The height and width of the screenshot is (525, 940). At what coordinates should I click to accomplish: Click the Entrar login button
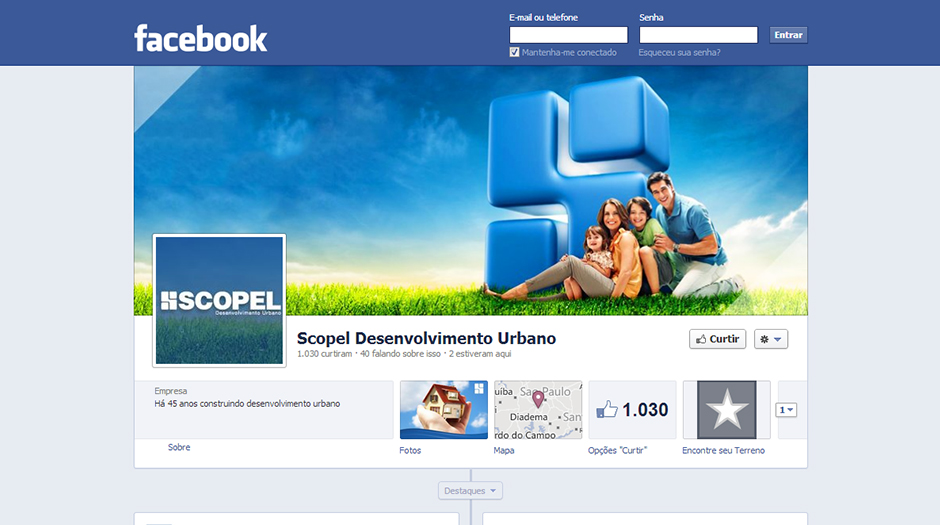click(x=788, y=35)
